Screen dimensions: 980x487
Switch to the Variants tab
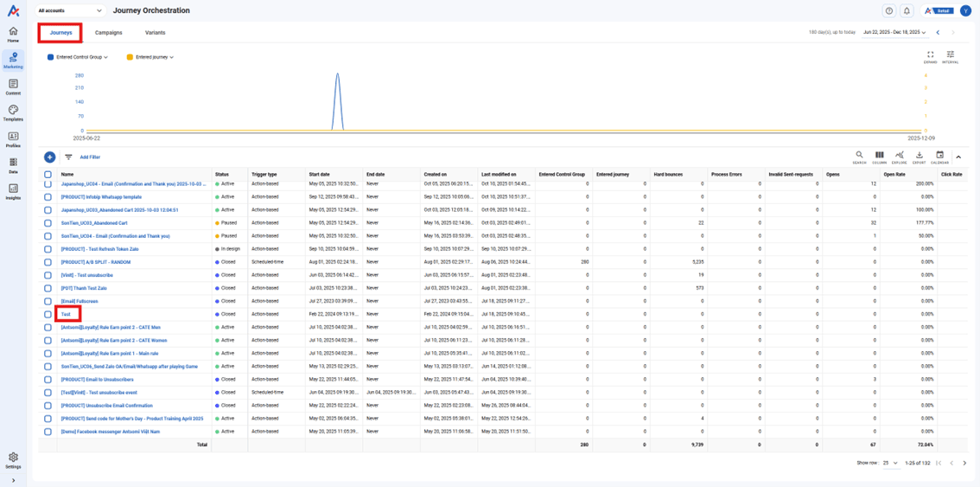(155, 33)
